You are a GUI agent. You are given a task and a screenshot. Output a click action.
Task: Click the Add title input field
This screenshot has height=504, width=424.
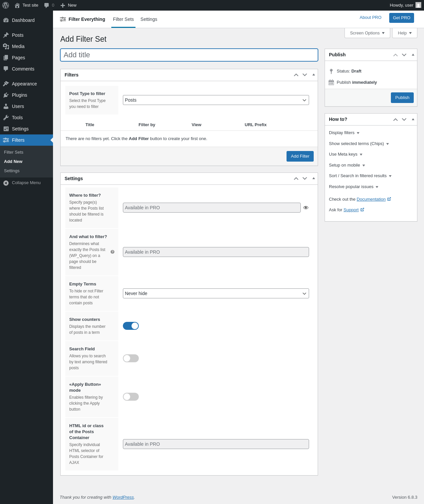coord(189,55)
